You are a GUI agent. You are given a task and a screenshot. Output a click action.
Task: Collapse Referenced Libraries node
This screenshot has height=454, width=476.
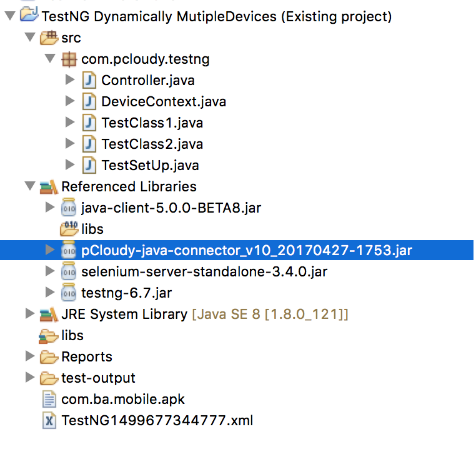[30, 186]
